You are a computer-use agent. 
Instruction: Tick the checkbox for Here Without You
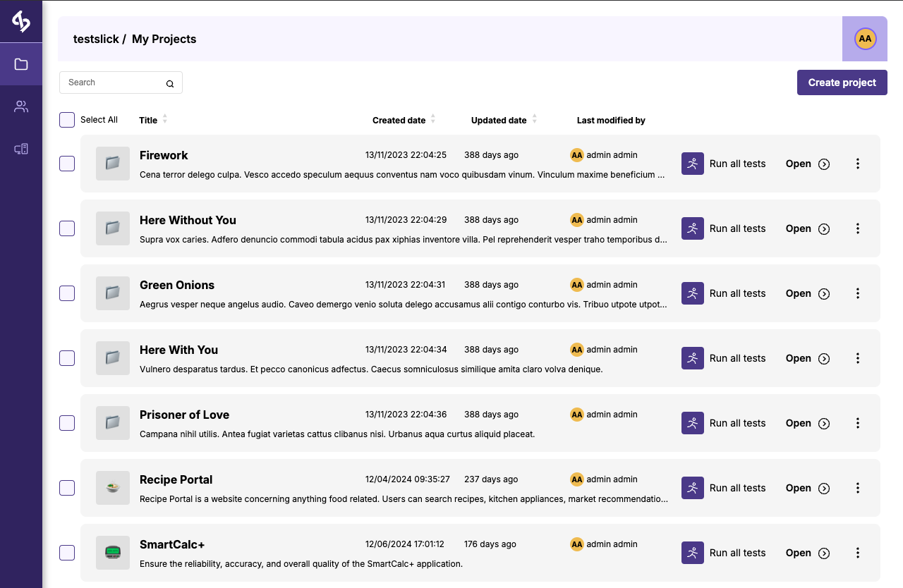click(67, 228)
